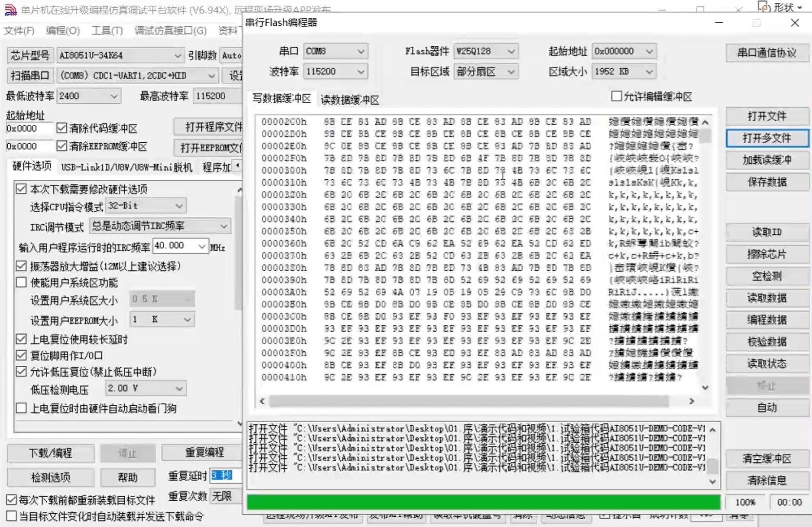This screenshot has height=527, width=812.
Task: Run blank check with the 空检测 button
Action: pos(767,276)
